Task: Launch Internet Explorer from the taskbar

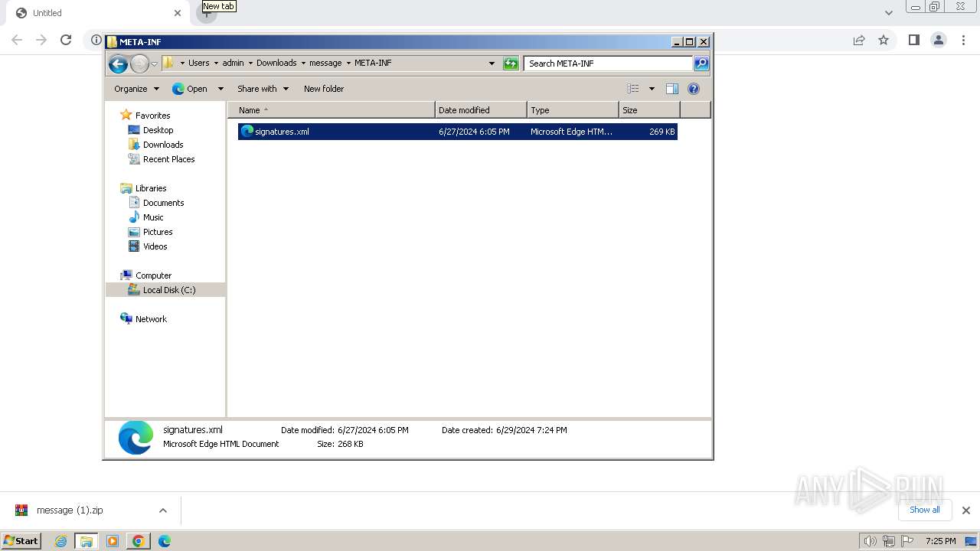Action: pyautogui.click(x=61, y=541)
